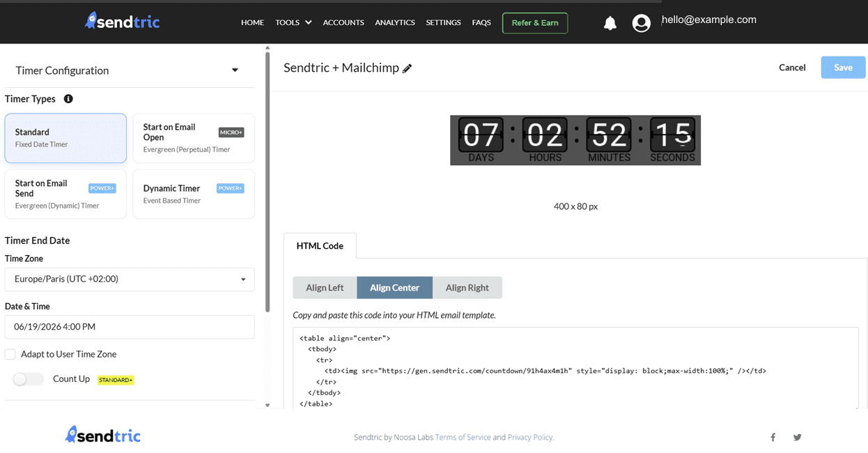Open Sendtric Twitter page icon

797,437
